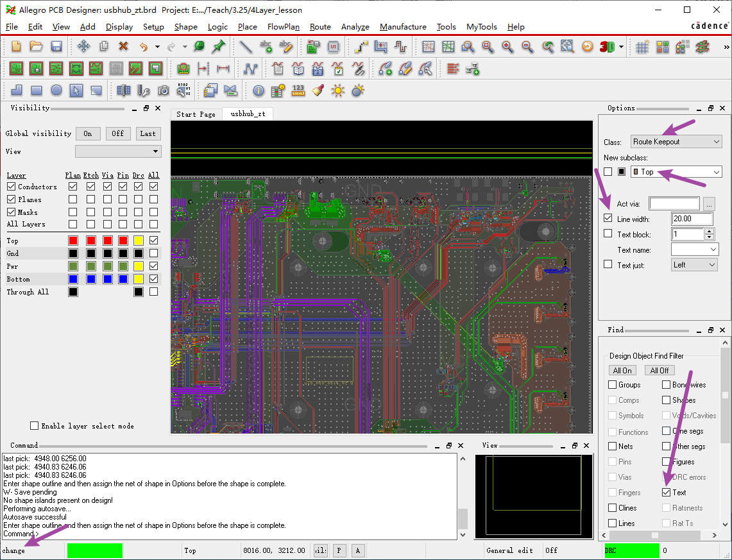This screenshot has height=560, width=732.
Task: Open the color palette squares icon
Action: (x=663, y=46)
